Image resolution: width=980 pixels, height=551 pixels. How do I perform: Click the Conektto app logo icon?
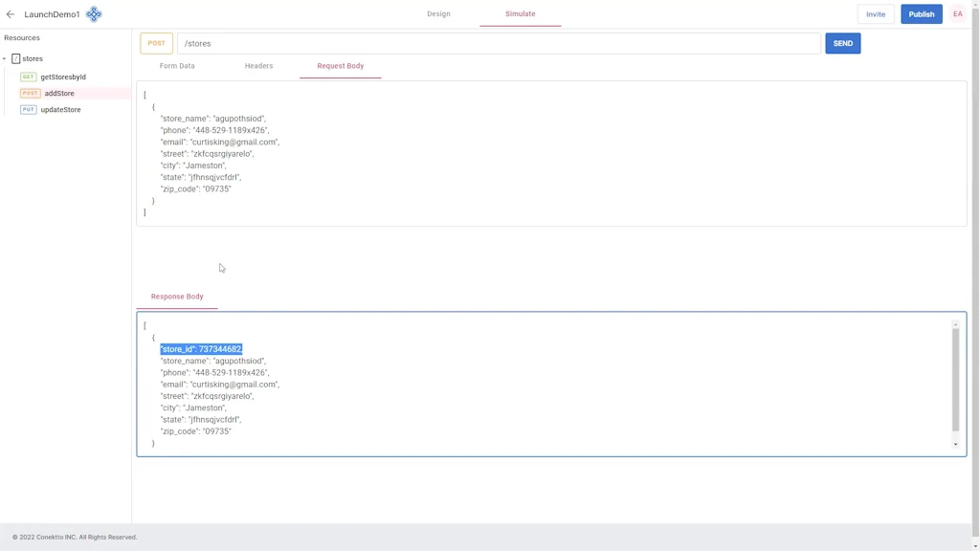[x=93, y=13]
